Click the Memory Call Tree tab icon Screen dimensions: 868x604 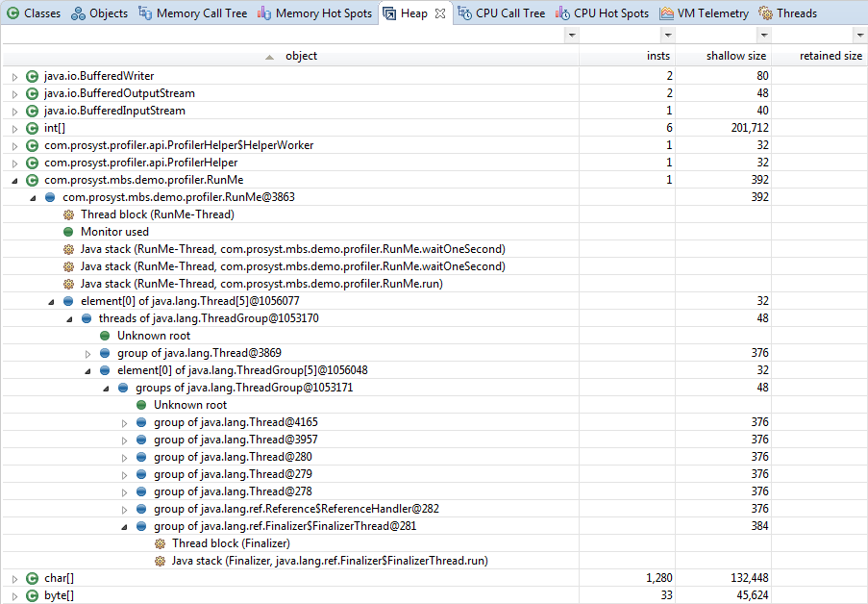[145, 13]
